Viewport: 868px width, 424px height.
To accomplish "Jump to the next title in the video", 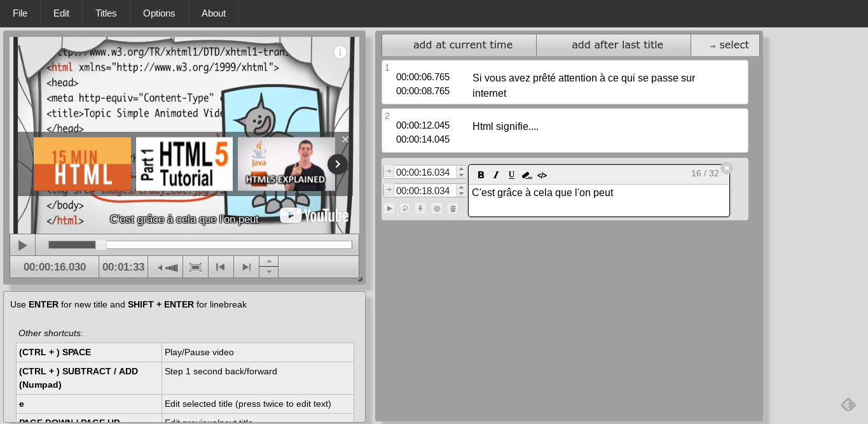I will (246, 267).
